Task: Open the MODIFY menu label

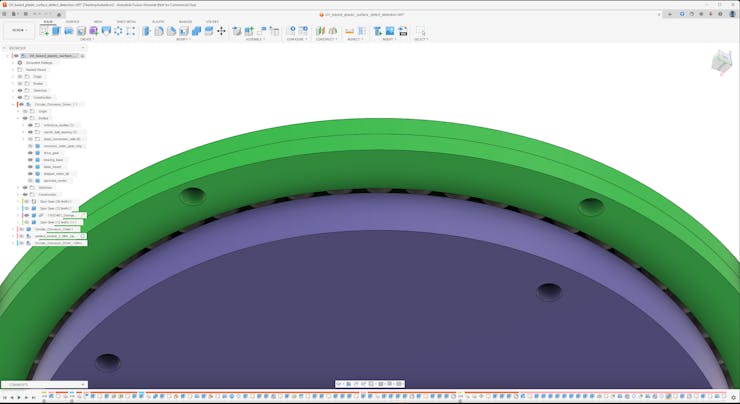Action: tap(184, 39)
